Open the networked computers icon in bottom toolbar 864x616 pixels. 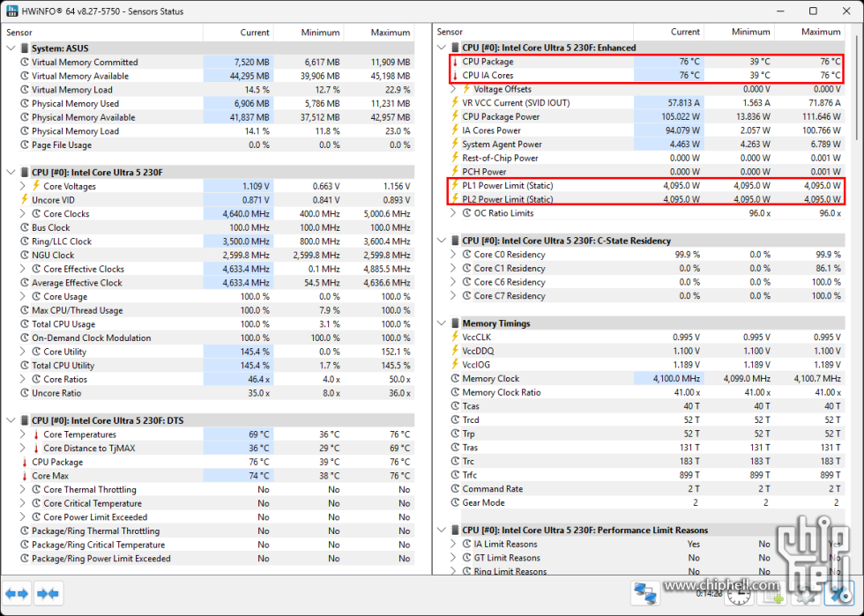coord(645,594)
